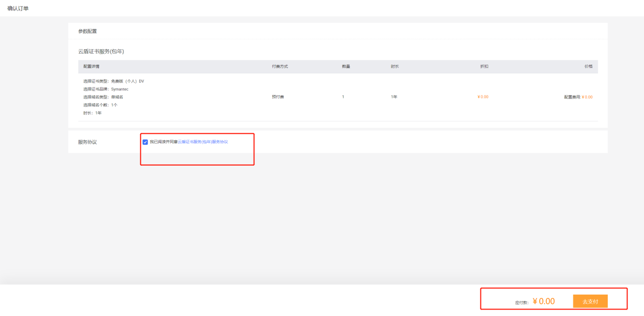644x316 pixels.
Task: Click the 折扣 column header
Action: (484, 67)
